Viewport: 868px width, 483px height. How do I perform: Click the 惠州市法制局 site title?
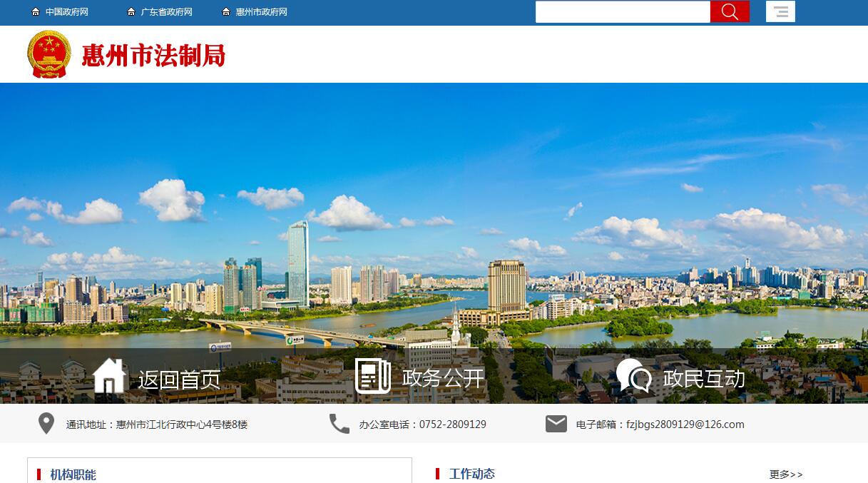point(153,55)
